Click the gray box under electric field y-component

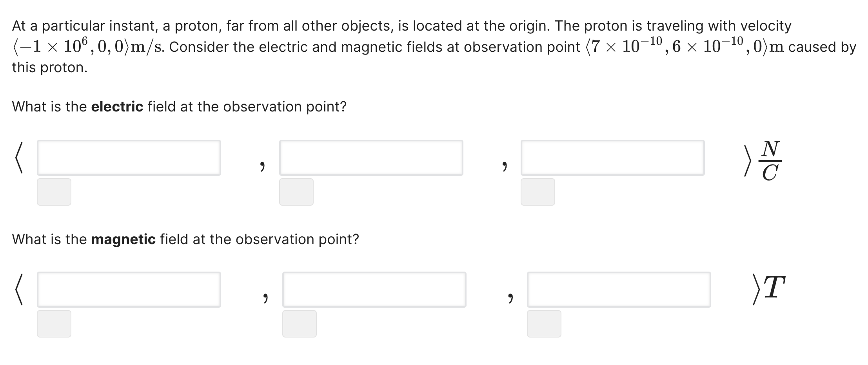(296, 192)
